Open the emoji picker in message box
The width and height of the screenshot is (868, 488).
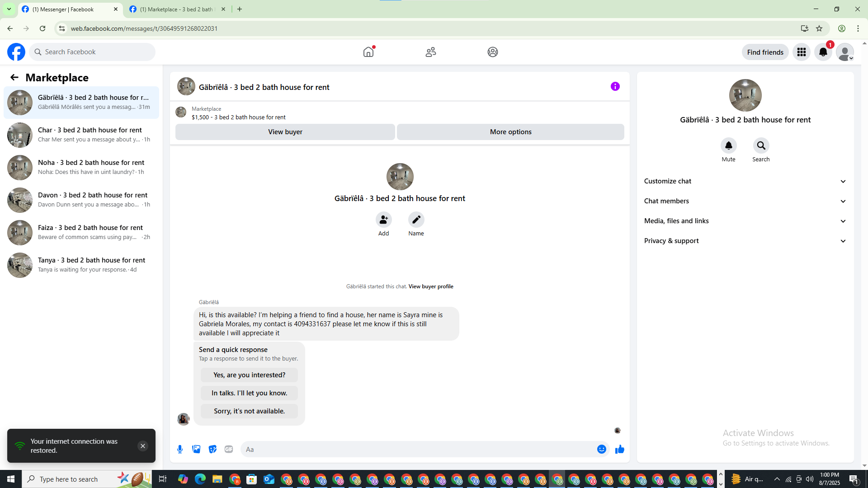coord(601,449)
